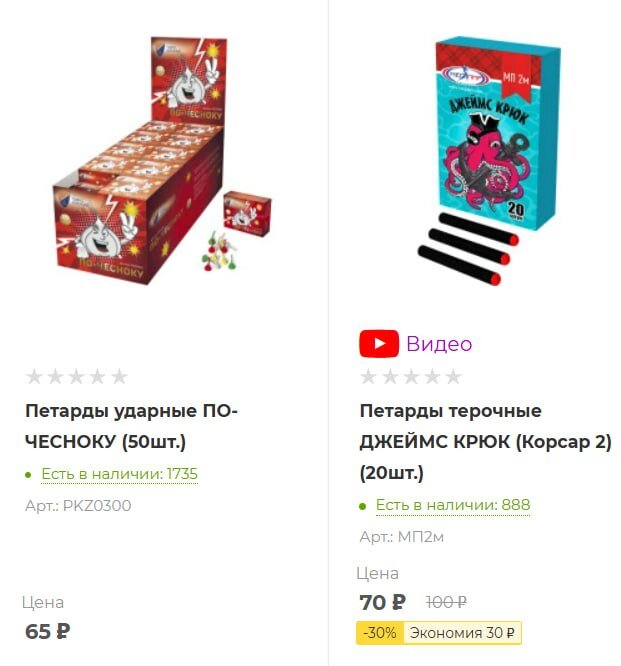This screenshot has height=666, width=621.
Task: Click stock availability 888 link
Action: point(453,505)
